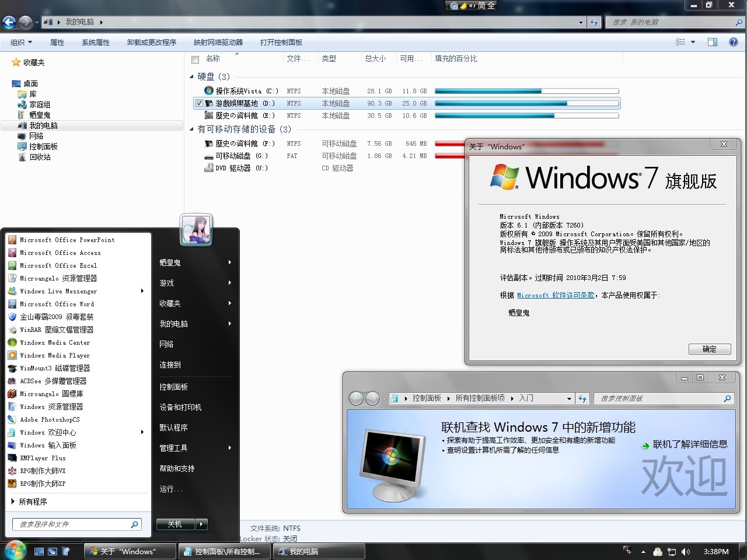Click the 关机 button
Image resolution: width=747 pixels, height=560 pixels.
pyautogui.click(x=175, y=524)
